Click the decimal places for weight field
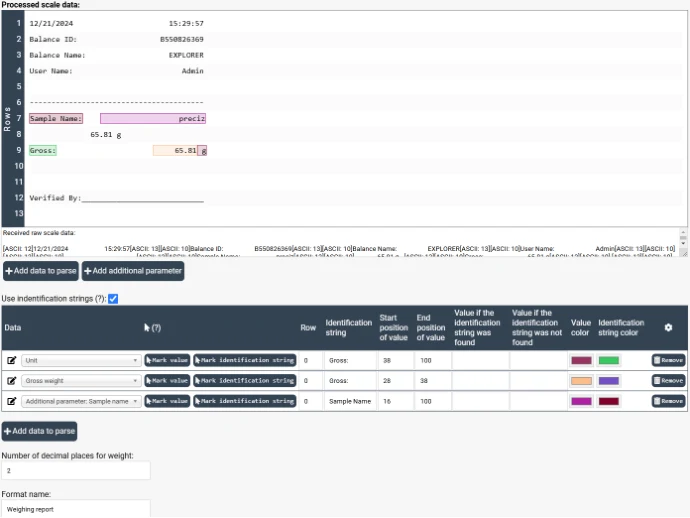This screenshot has width=690, height=518. tap(76, 470)
